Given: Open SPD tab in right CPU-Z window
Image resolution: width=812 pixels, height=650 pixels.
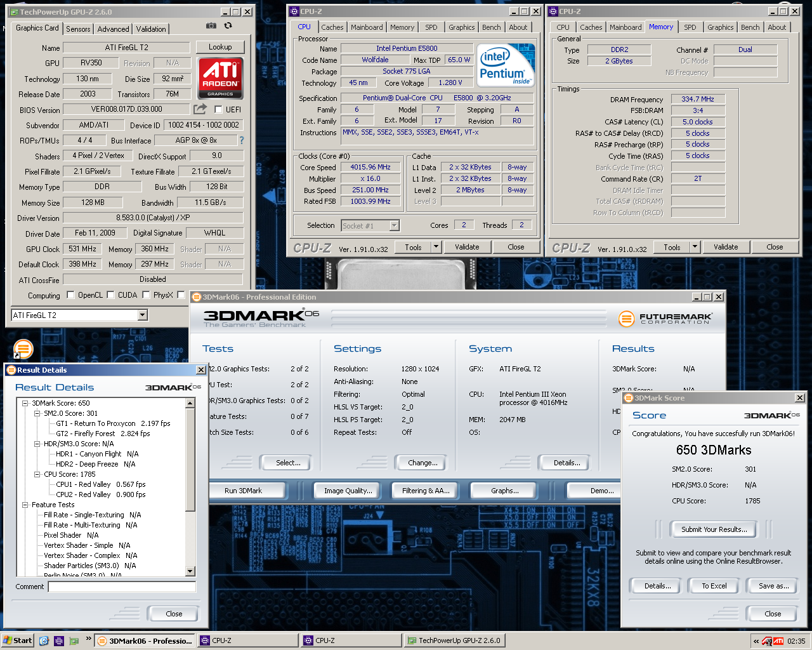Looking at the screenshot, I should pyautogui.click(x=690, y=27).
